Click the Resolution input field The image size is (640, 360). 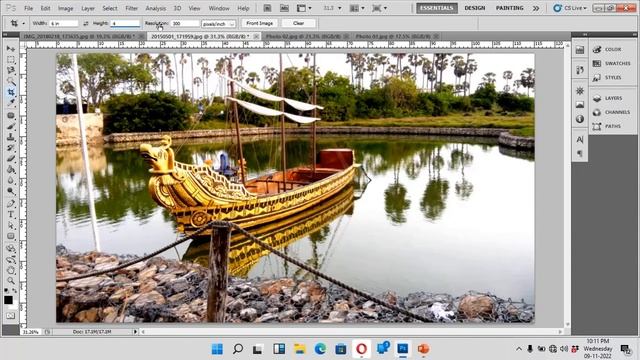pyautogui.click(x=185, y=24)
